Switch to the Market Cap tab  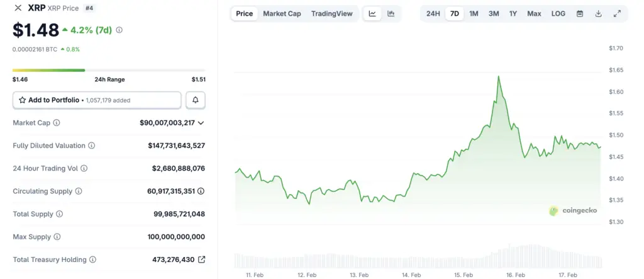pos(282,13)
